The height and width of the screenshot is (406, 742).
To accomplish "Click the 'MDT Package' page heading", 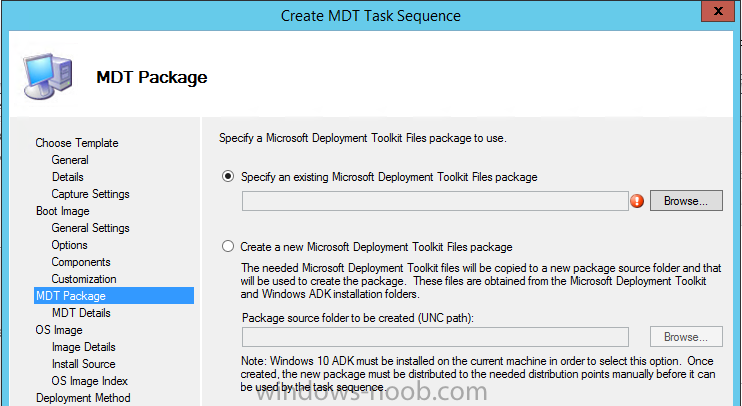I will pyautogui.click(x=152, y=77).
